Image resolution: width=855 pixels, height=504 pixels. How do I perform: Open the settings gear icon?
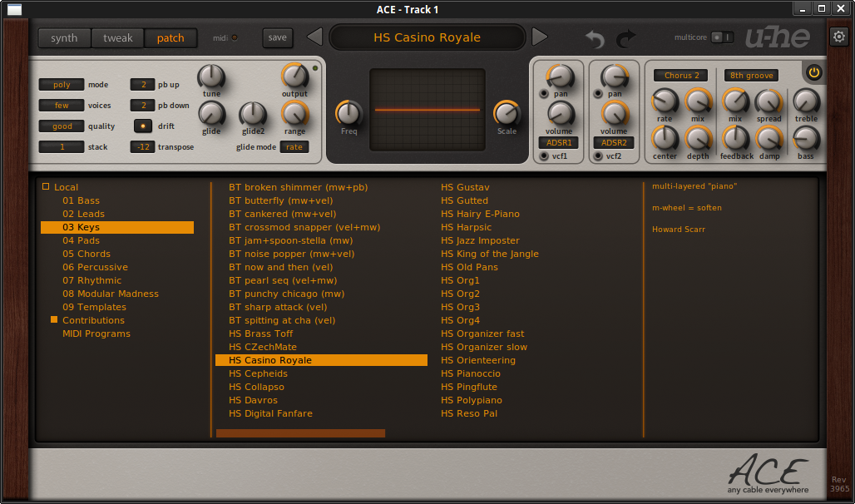tap(838, 37)
